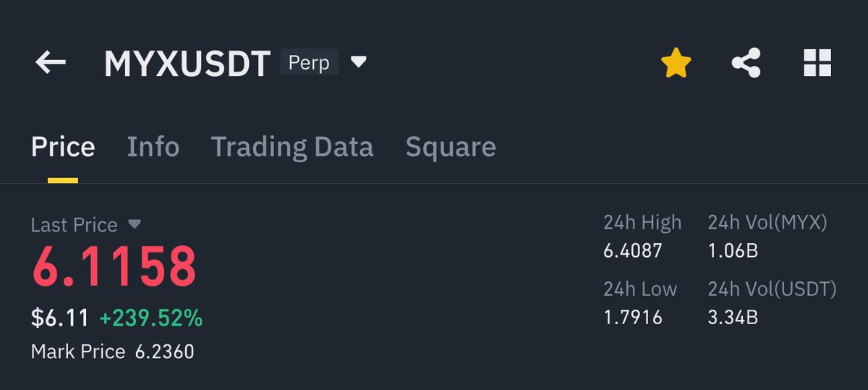This screenshot has height=390, width=868.
Task: Toggle the yellow favorite star
Action: click(x=676, y=63)
